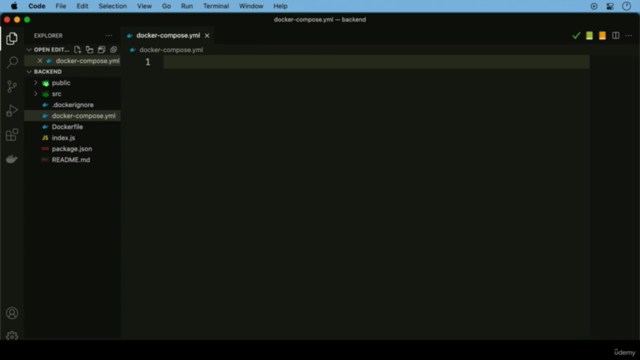Open the Extensions view
Screen dimensions: 640x360
coord(12,135)
